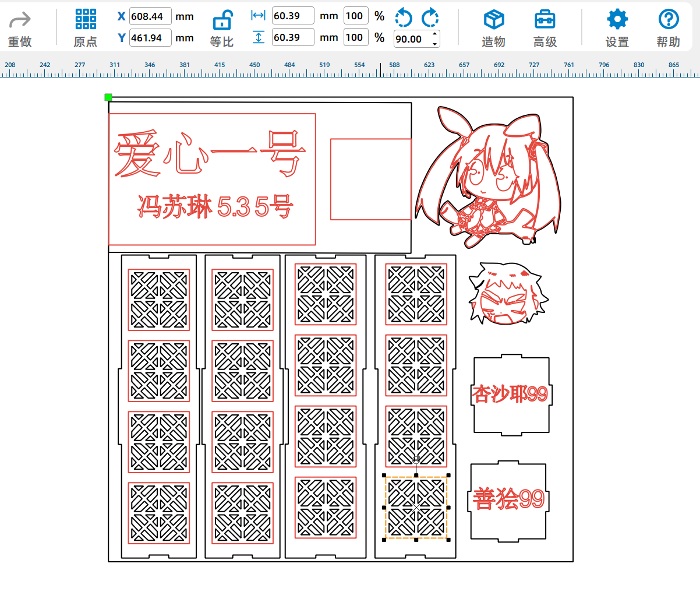The width and height of the screenshot is (700, 602).
Task: Select top lattice pattern in third panel
Action: click(x=326, y=294)
